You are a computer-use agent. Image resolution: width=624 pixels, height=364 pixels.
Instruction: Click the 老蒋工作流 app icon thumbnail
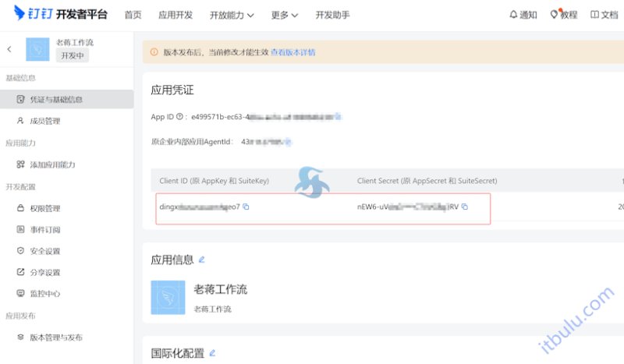[168, 298]
